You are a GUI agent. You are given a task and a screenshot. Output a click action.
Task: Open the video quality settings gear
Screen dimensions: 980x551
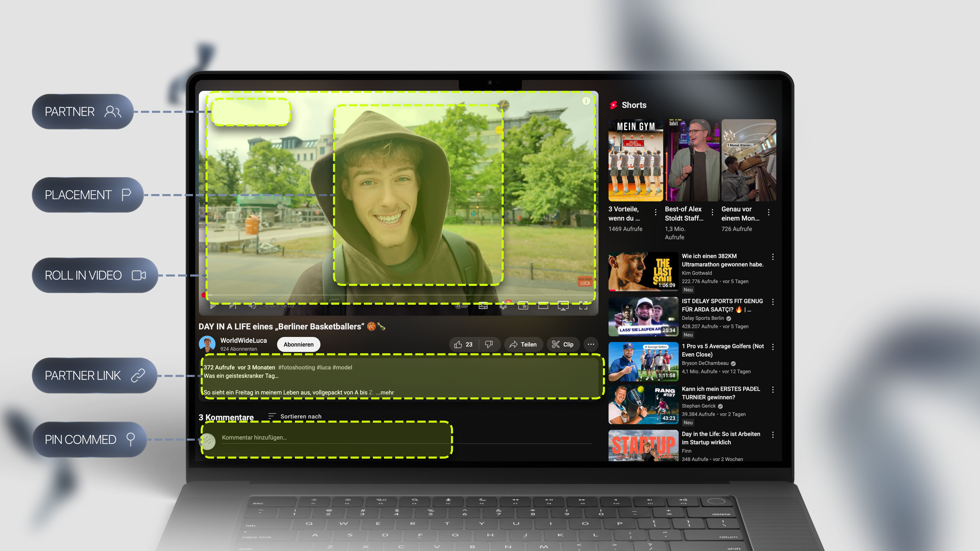(503, 306)
